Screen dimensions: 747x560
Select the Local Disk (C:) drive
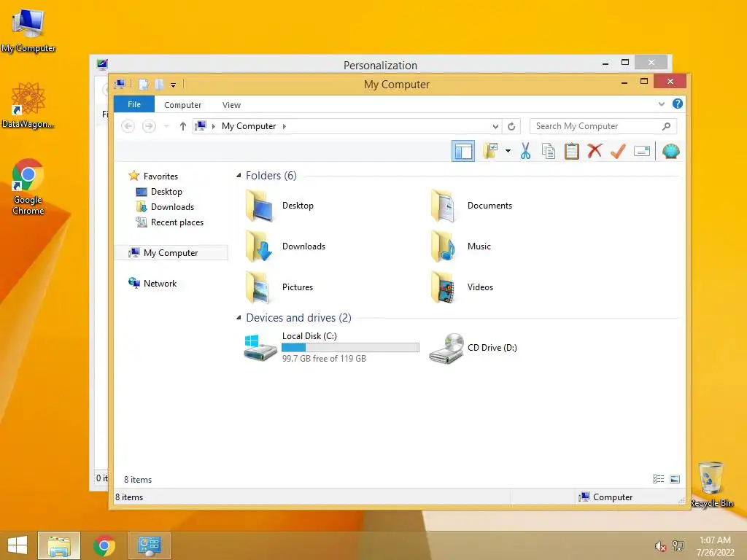click(x=332, y=348)
